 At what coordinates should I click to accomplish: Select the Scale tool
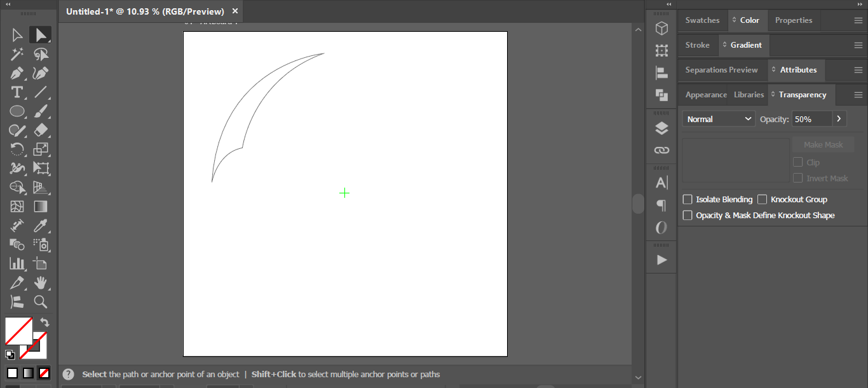click(41, 149)
